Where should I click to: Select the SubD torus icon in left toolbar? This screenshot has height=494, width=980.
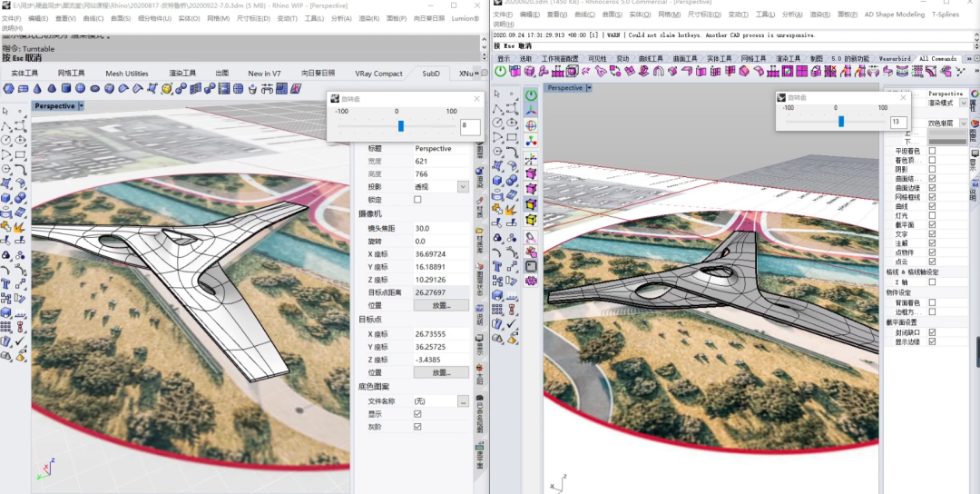click(x=95, y=89)
